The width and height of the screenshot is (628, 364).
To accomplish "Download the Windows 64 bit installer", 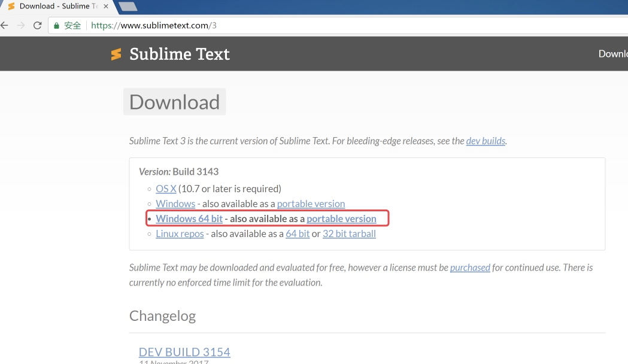I will 189,219.
